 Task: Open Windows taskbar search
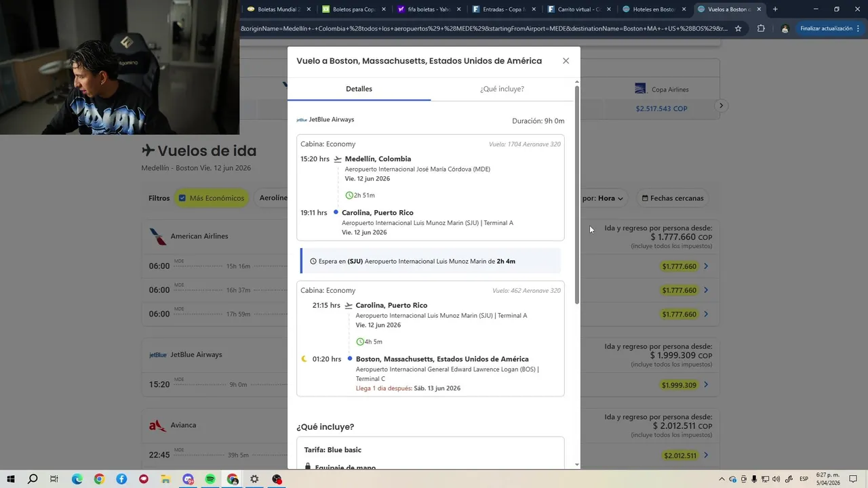point(33,479)
